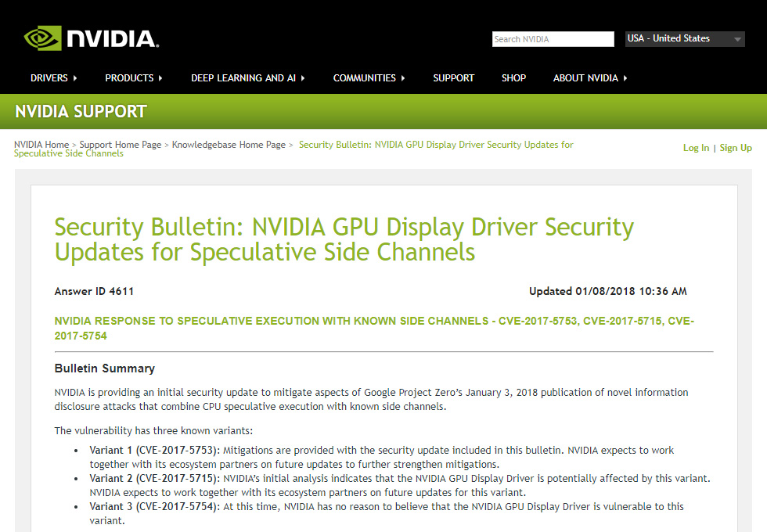
Task: Open DEEP LEARNING AND AI menu
Action: 243,78
